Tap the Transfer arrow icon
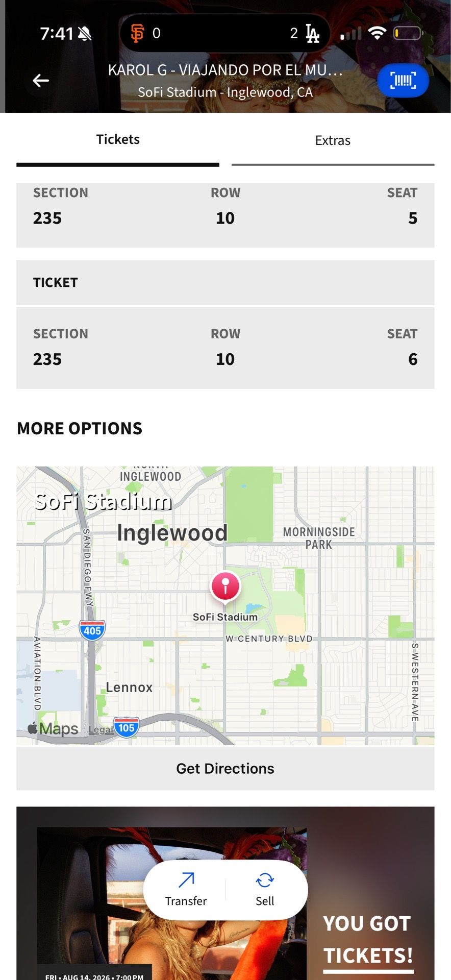451x980 pixels. tap(186, 880)
